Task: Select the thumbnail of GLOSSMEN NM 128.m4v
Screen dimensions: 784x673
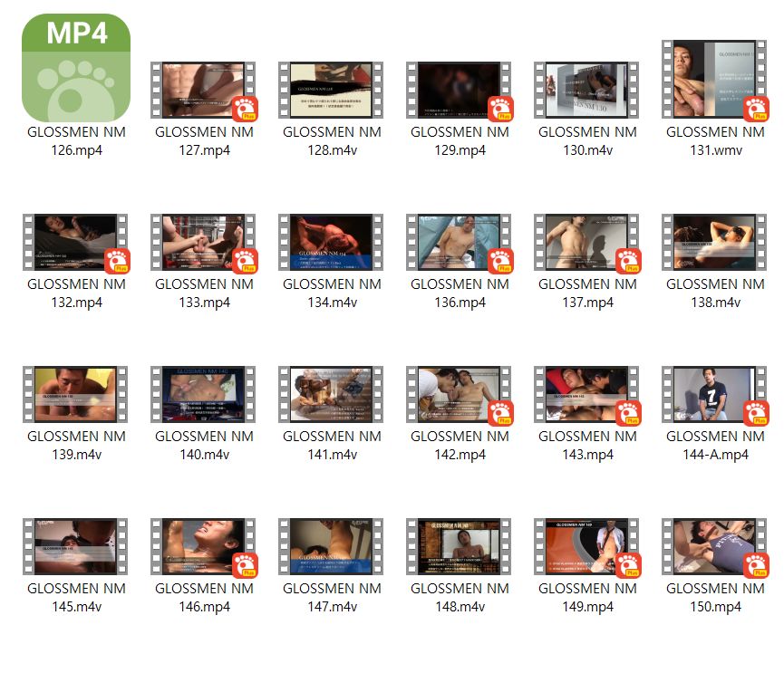Action: (x=331, y=90)
